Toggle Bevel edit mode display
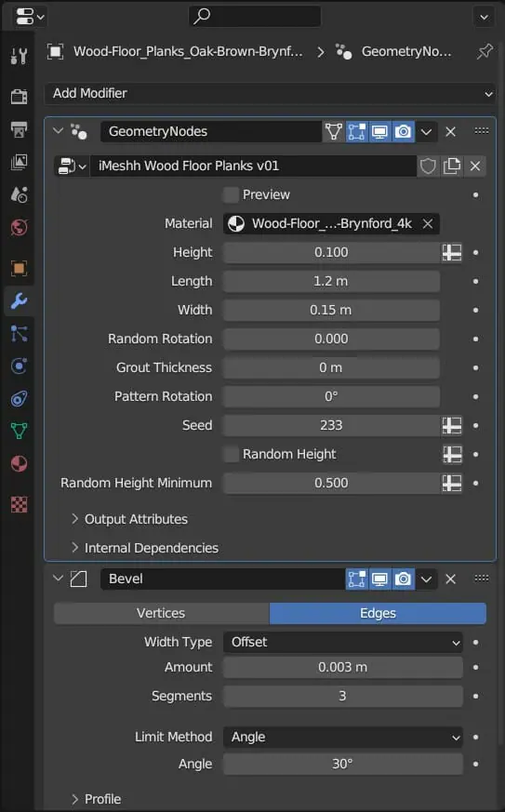This screenshot has width=505, height=812. click(356, 579)
